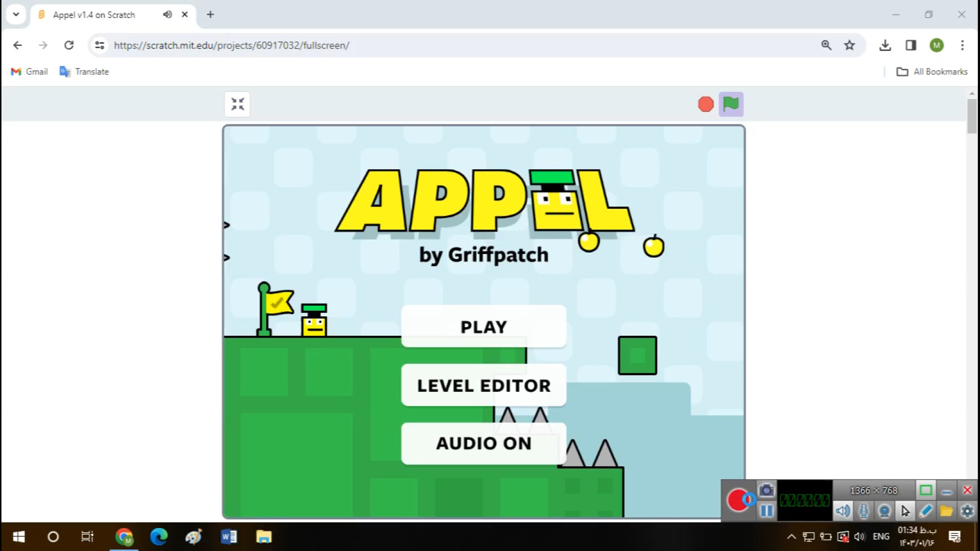This screenshot has width=980, height=551.
Task: Open the Chrome profile avatar M
Action: (x=937, y=45)
